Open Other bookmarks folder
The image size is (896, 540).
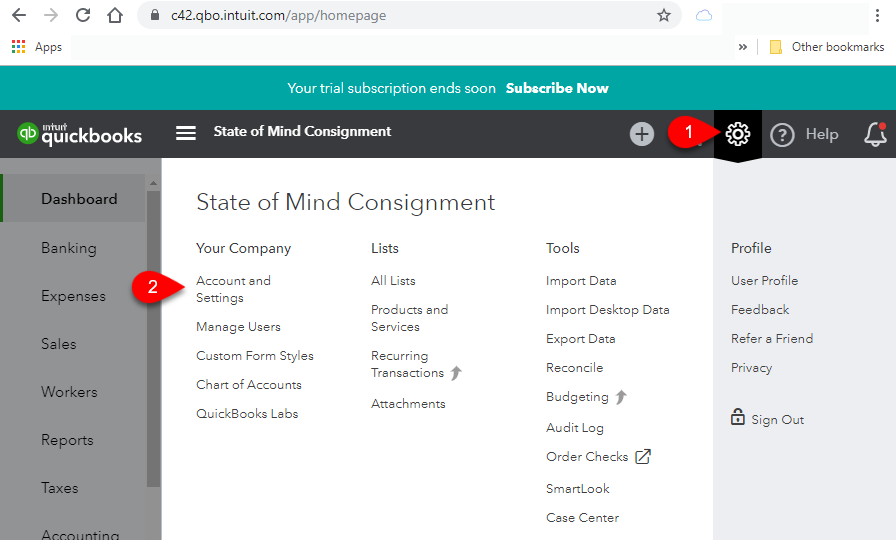click(827, 47)
